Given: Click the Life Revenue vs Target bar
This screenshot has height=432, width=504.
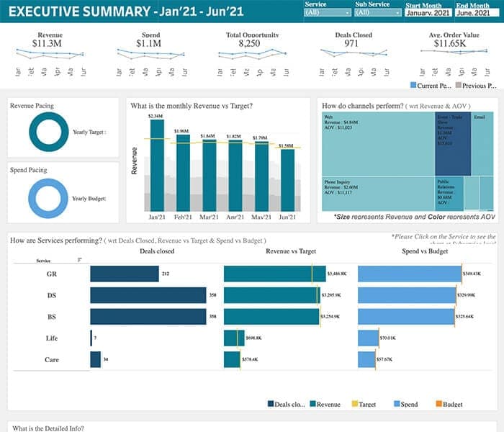Looking at the screenshot, I should (x=234, y=338).
